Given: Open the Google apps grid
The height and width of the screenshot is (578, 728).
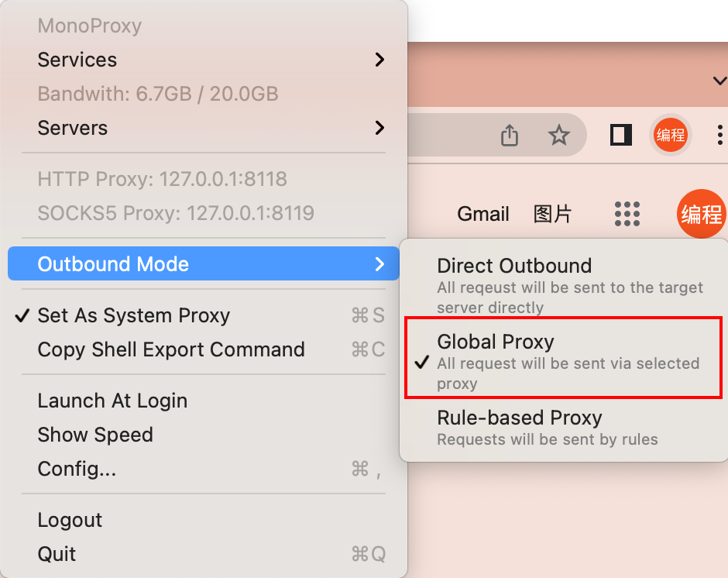Looking at the screenshot, I should [627, 214].
